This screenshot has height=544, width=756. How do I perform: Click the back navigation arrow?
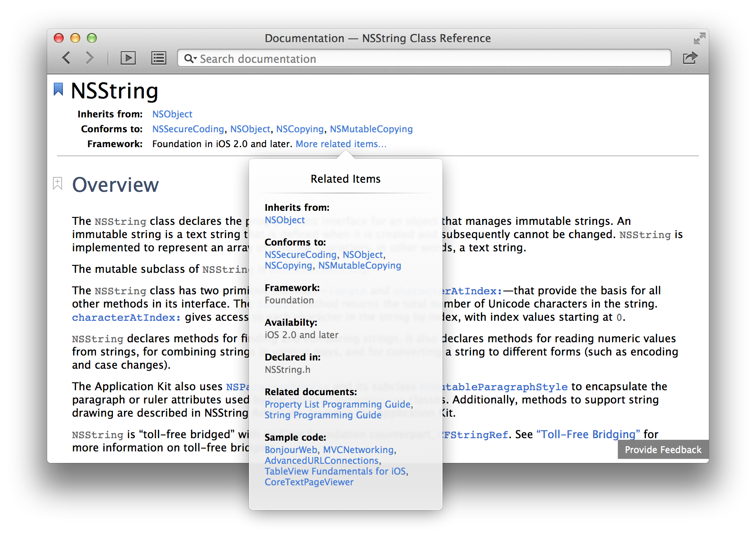(x=66, y=58)
